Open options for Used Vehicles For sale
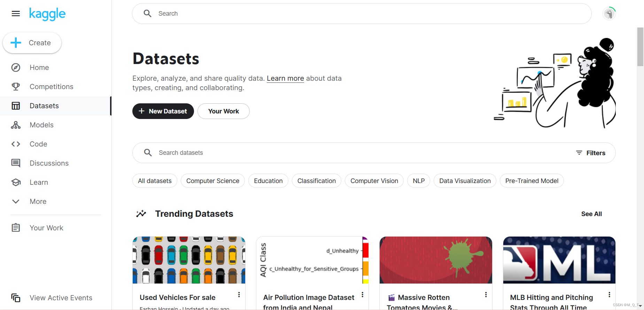 pyautogui.click(x=239, y=295)
